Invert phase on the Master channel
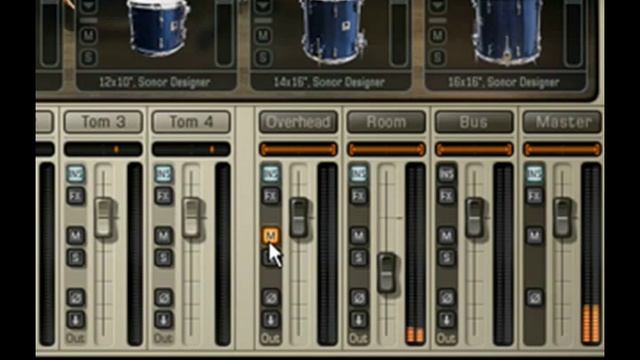 pyautogui.click(x=535, y=298)
